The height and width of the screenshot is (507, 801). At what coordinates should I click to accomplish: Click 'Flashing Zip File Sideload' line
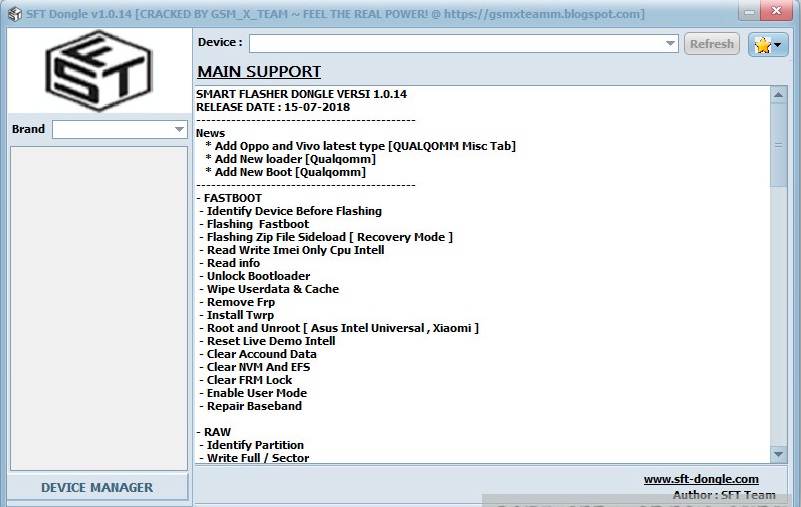coord(326,237)
